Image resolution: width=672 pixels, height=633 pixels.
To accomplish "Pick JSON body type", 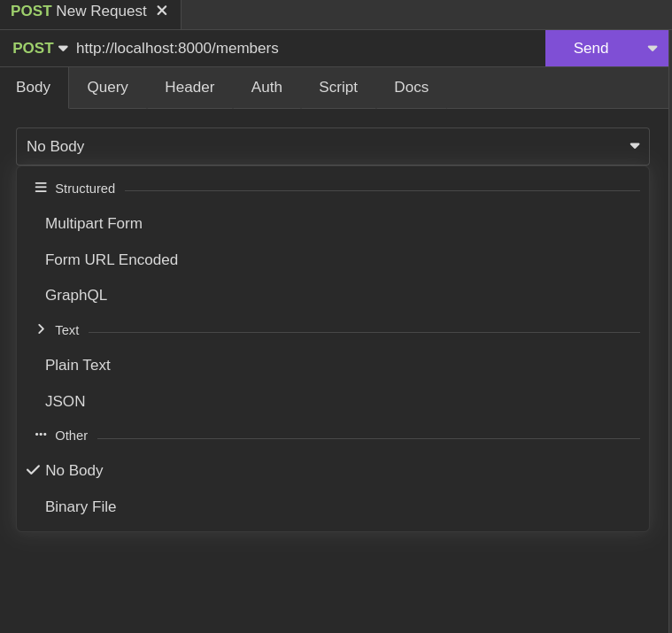I will (333, 401).
